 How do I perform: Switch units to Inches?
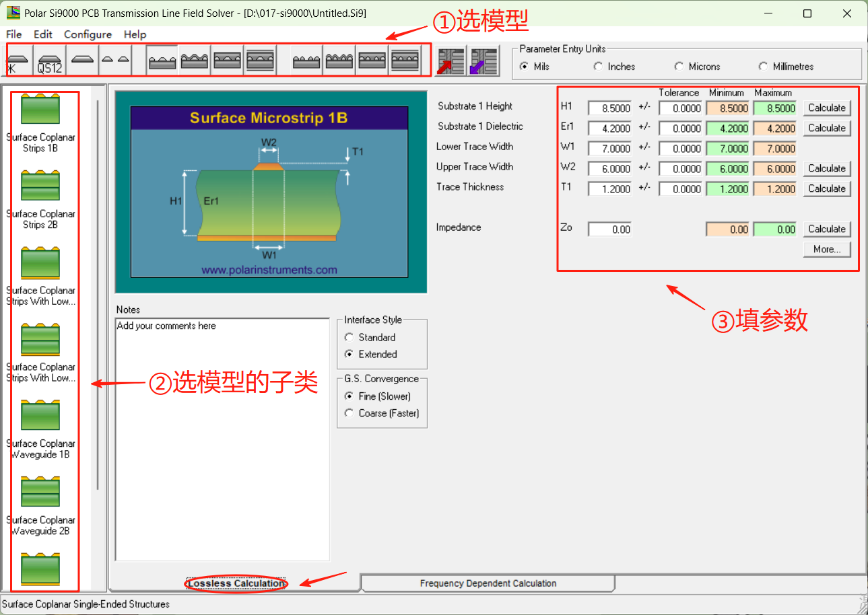click(598, 67)
